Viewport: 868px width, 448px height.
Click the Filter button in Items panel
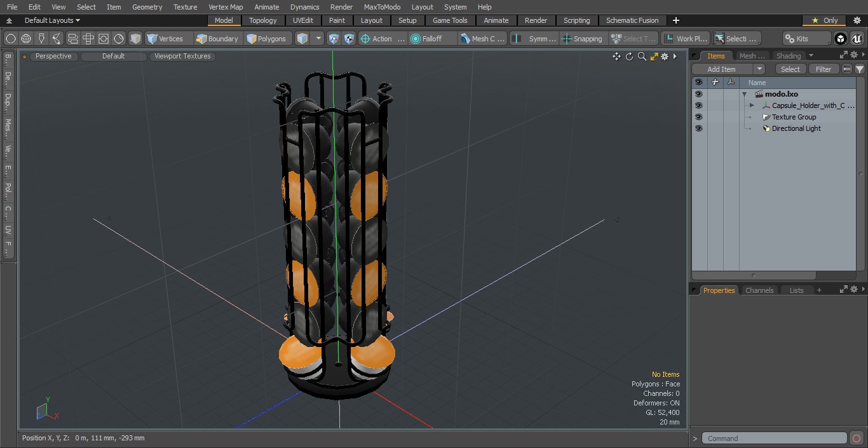coord(824,69)
